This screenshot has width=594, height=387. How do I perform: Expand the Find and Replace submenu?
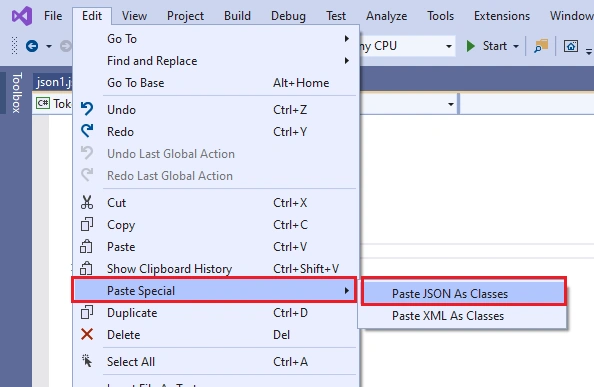click(216, 61)
